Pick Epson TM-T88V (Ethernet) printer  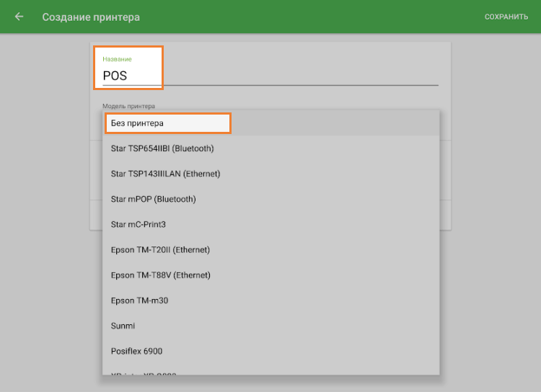[160, 275]
